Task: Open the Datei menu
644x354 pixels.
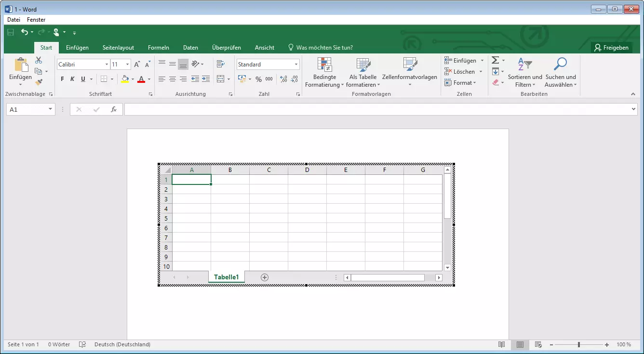Action: 13,20
